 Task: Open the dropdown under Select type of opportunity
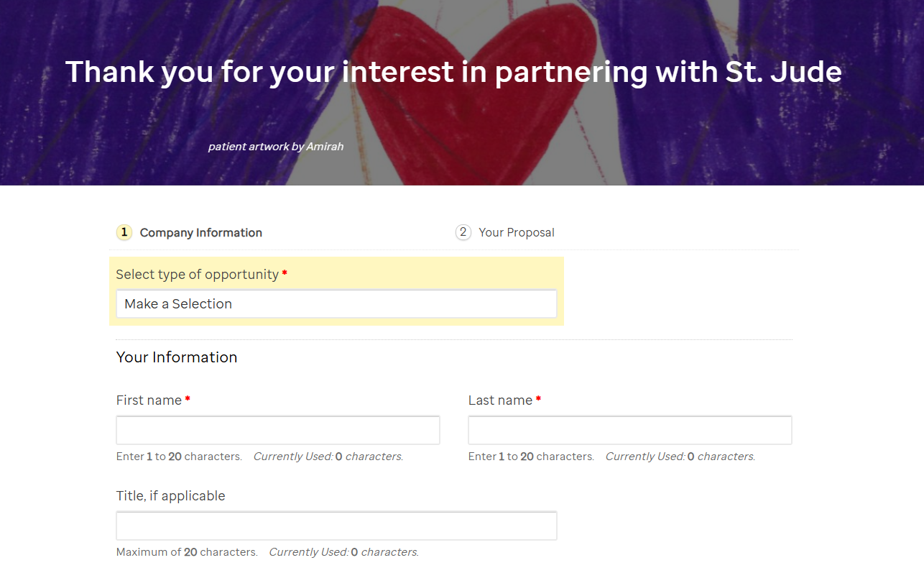(336, 303)
